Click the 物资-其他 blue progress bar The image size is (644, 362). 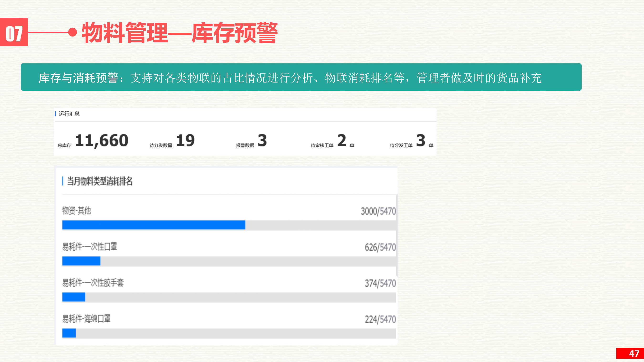coord(154,225)
